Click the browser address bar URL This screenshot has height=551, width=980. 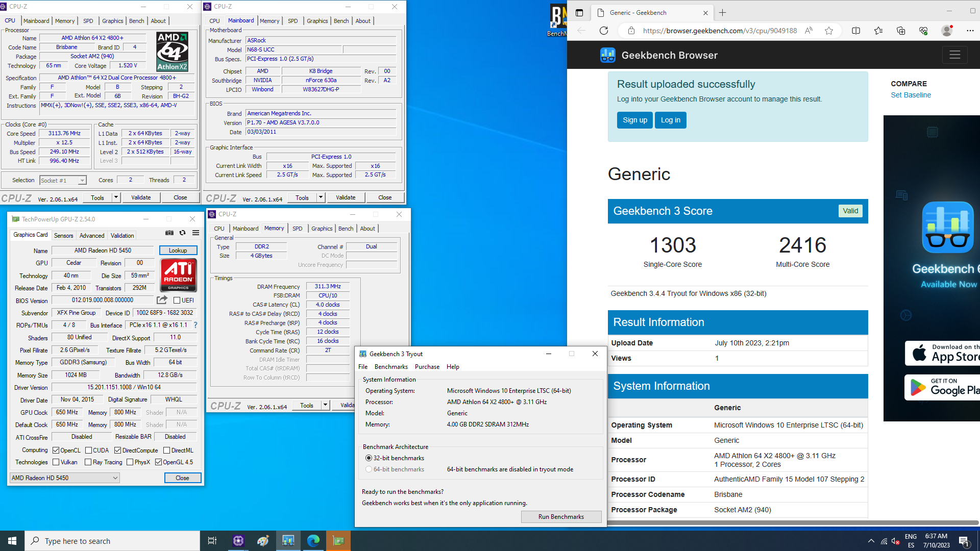[x=720, y=31]
